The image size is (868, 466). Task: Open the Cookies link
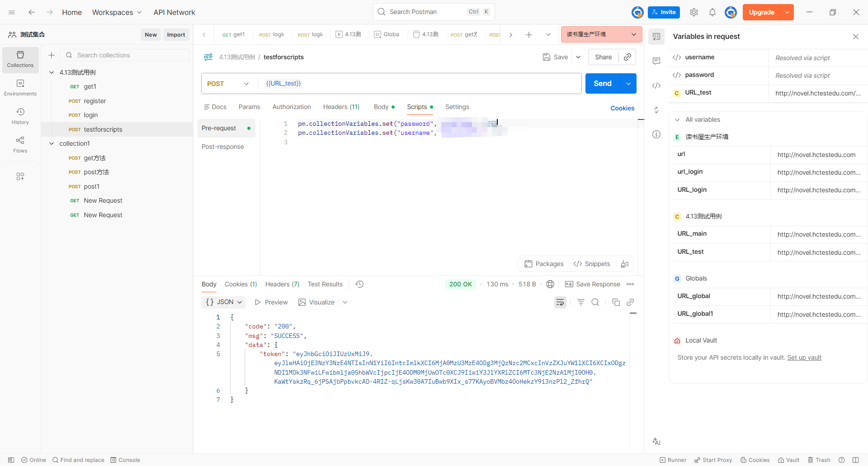pyautogui.click(x=623, y=108)
